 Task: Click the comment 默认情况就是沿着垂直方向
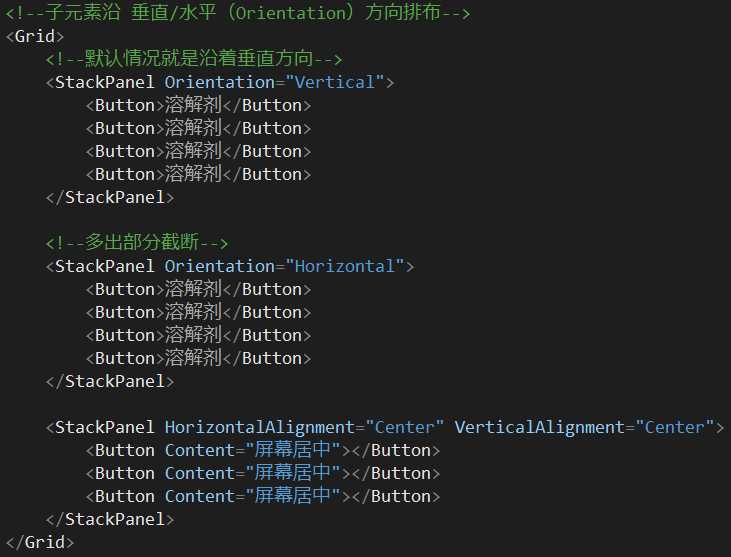pos(194,60)
